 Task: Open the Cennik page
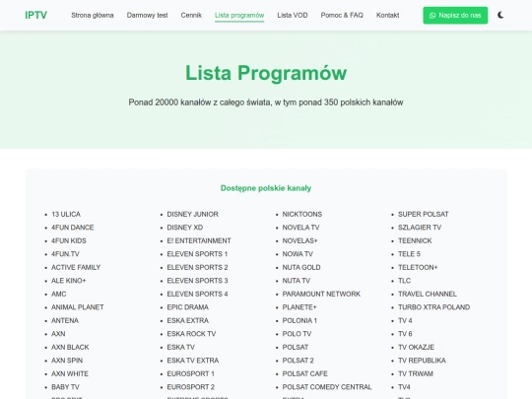point(191,15)
